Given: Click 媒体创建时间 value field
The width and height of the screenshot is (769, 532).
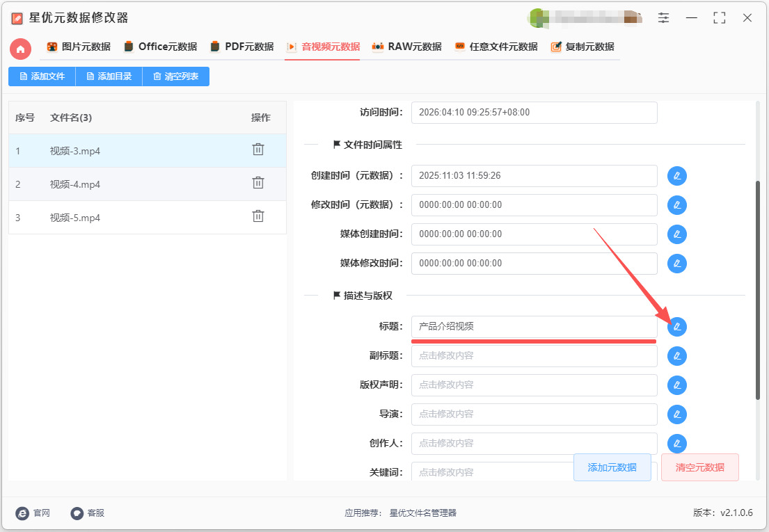Looking at the screenshot, I should tap(534, 234).
